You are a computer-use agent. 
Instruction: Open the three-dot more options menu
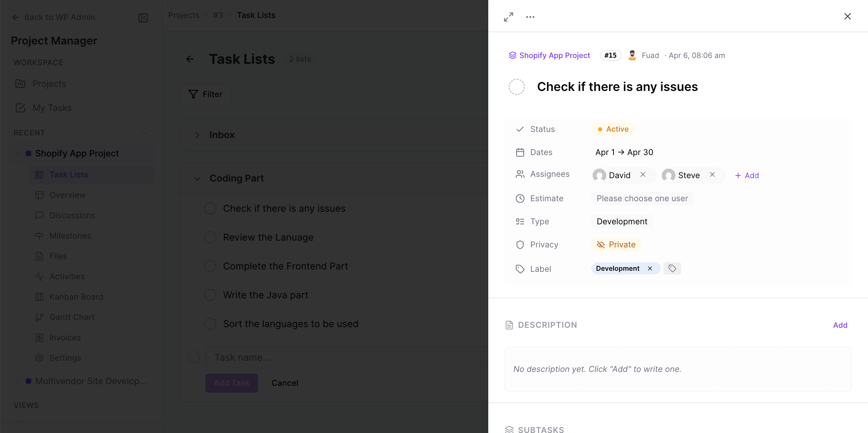pyautogui.click(x=530, y=16)
